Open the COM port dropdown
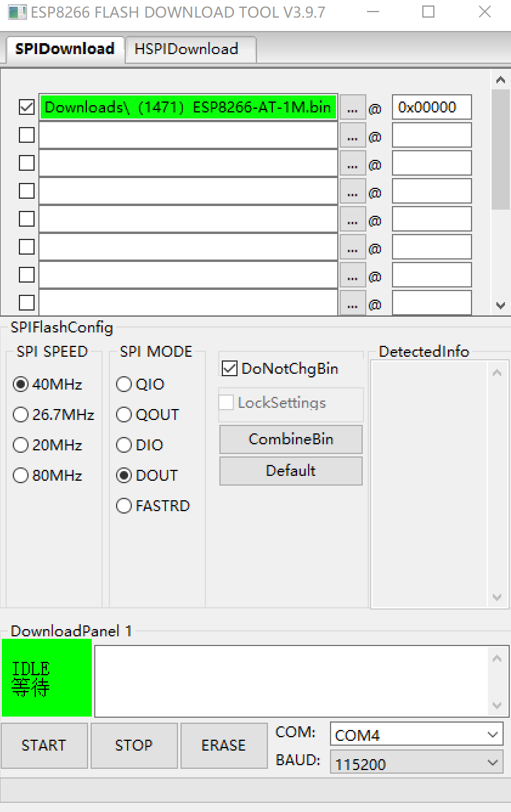511x812 pixels. click(417, 734)
